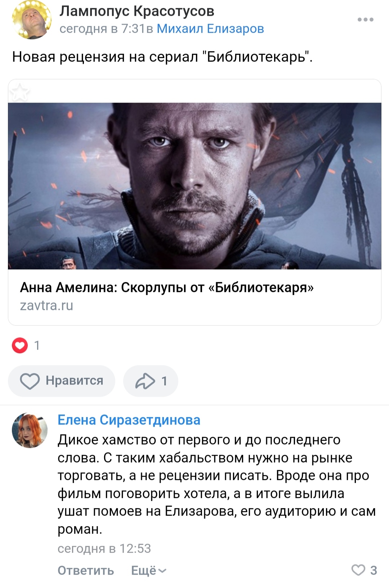Open commenter name Елена Сиразетдинова
The width and height of the screenshot is (389, 588).
pos(129,420)
